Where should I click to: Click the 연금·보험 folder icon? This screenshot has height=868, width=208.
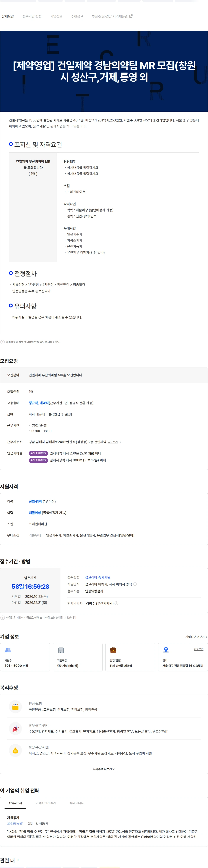coord(15,706)
